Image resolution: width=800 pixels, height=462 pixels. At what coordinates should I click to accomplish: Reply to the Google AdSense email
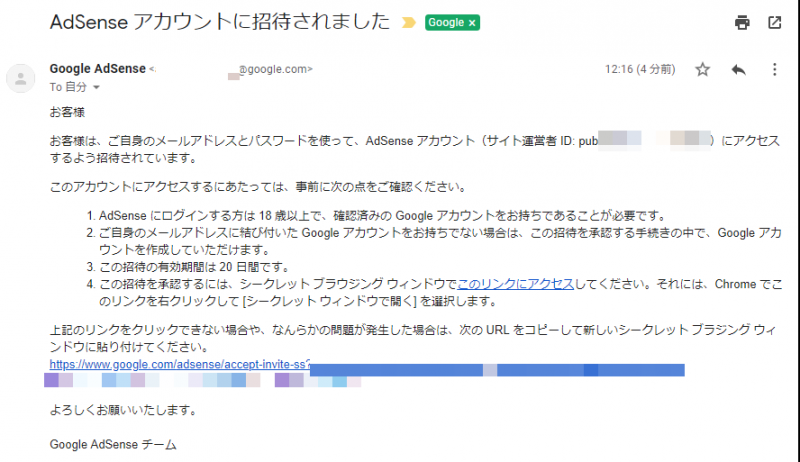pos(738,69)
